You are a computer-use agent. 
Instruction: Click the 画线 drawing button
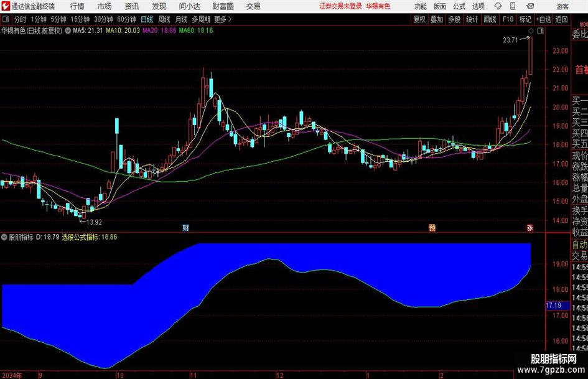pyautogui.click(x=490, y=19)
